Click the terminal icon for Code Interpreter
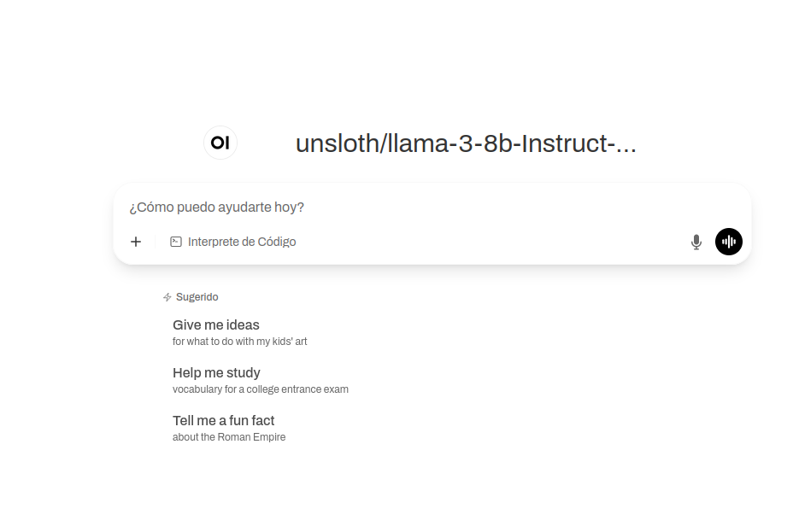The image size is (799, 532). click(x=176, y=242)
